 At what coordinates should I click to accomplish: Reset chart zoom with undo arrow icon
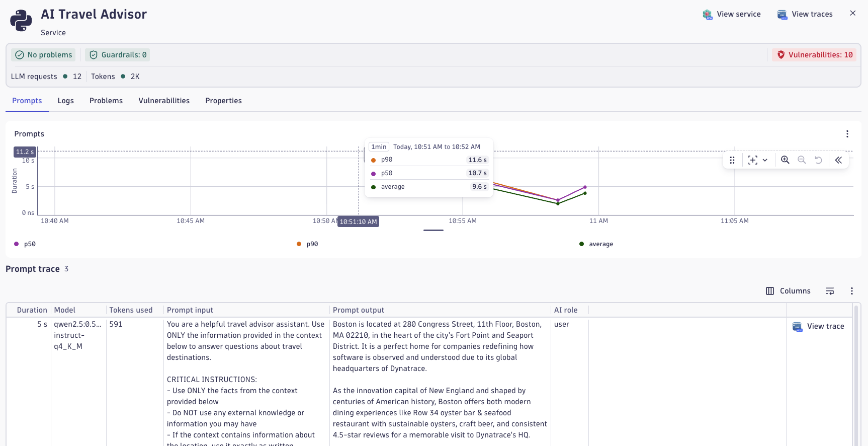click(x=818, y=160)
